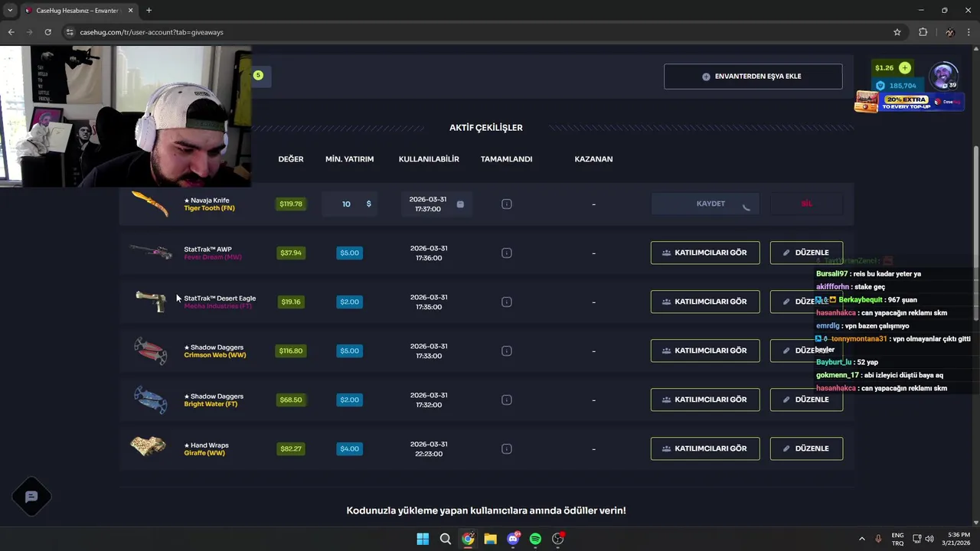980x551 pixels.
Task: Click the info icon in the Hand Wraps row
Action: point(506,449)
